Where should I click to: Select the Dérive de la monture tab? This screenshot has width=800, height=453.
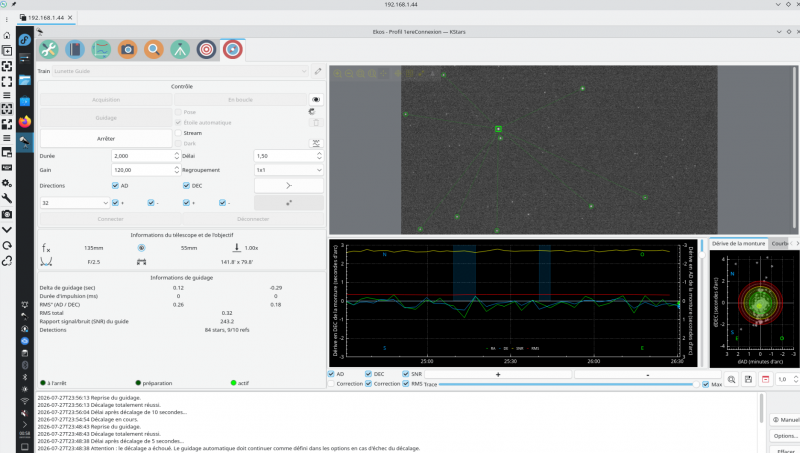click(x=738, y=244)
